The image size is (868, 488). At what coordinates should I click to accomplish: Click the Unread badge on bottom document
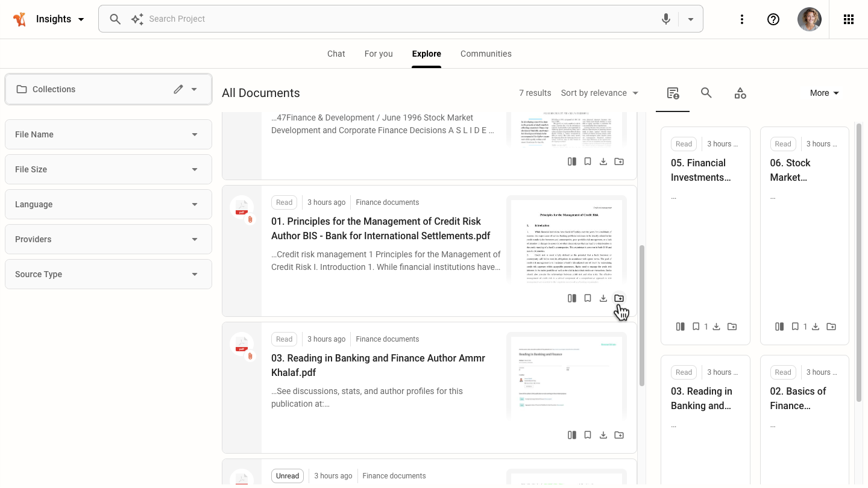click(x=288, y=476)
